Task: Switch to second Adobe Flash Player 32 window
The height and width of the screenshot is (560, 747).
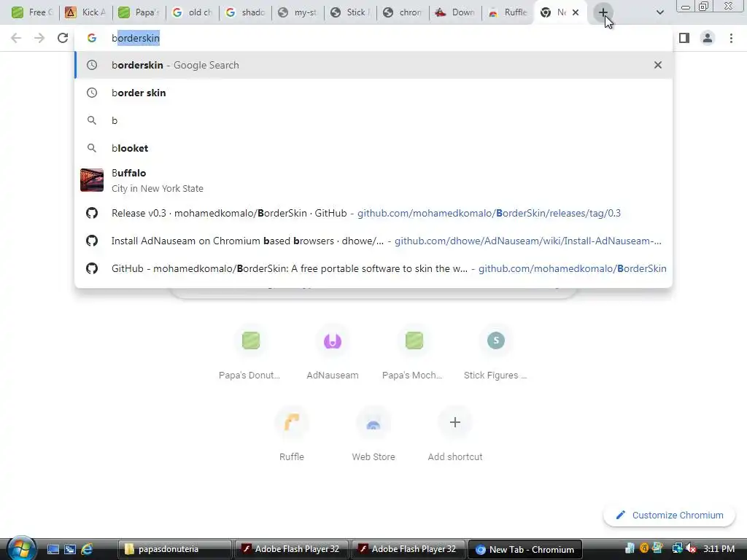Action: click(x=408, y=549)
